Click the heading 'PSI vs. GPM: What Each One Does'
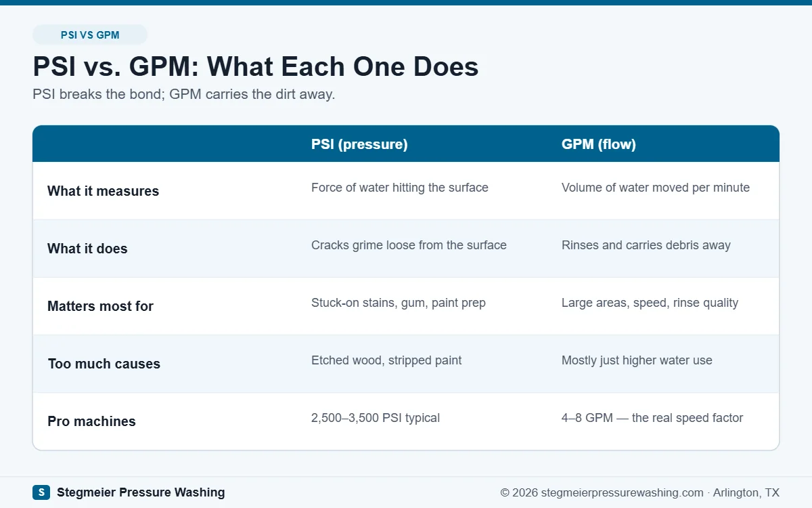Screen dimensions: 812x508 tap(256, 67)
